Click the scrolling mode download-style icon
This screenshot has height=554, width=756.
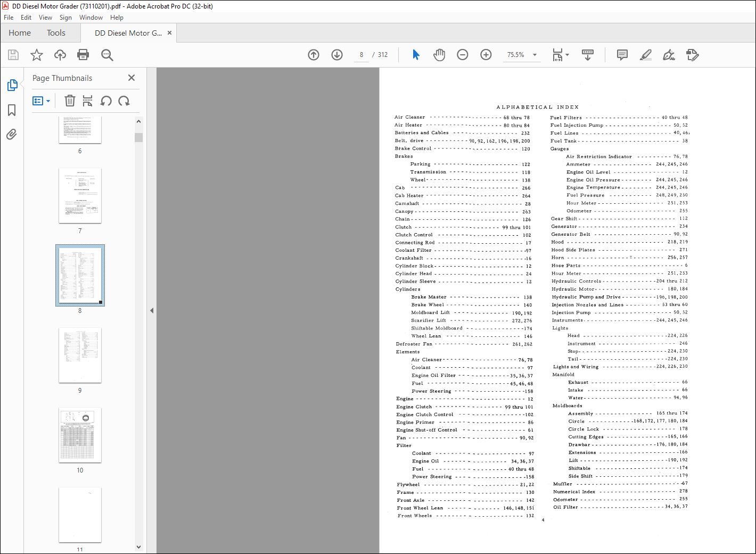pos(588,55)
